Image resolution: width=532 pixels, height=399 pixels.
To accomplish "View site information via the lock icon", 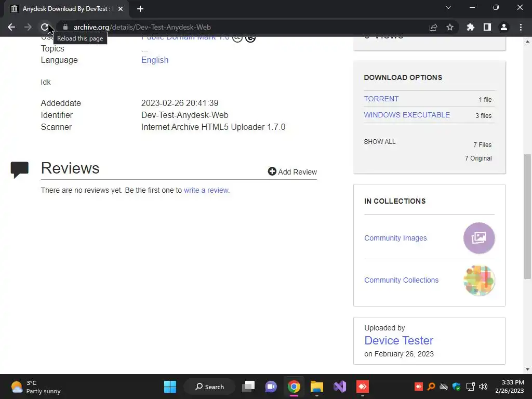I will coord(65,27).
